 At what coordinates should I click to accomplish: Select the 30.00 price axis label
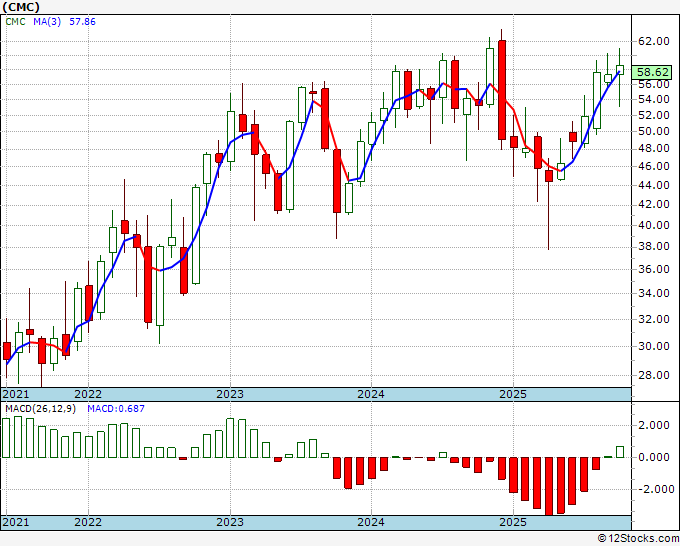click(x=654, y=346)
